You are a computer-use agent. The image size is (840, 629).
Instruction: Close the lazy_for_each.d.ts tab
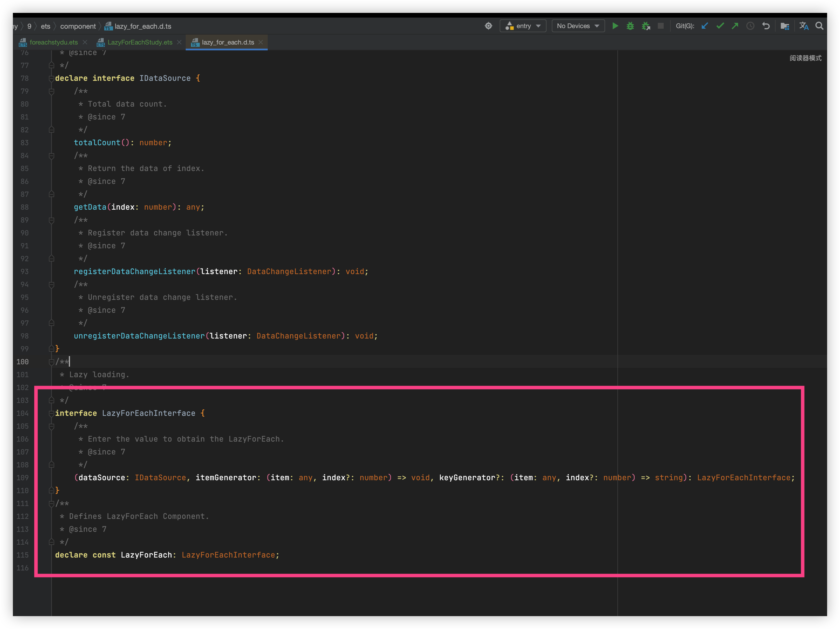pyautogui.click(x=261, y=42)
